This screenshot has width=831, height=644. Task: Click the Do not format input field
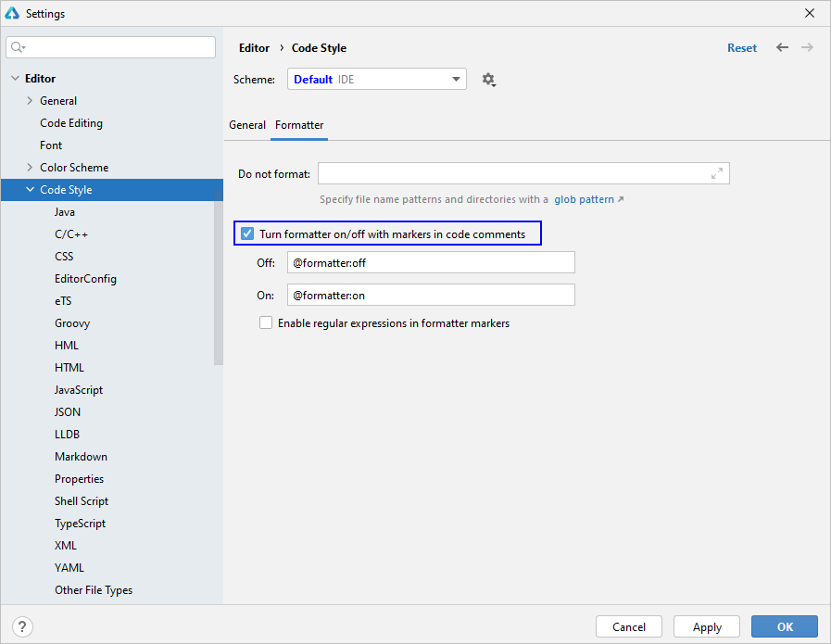point(523,173)
